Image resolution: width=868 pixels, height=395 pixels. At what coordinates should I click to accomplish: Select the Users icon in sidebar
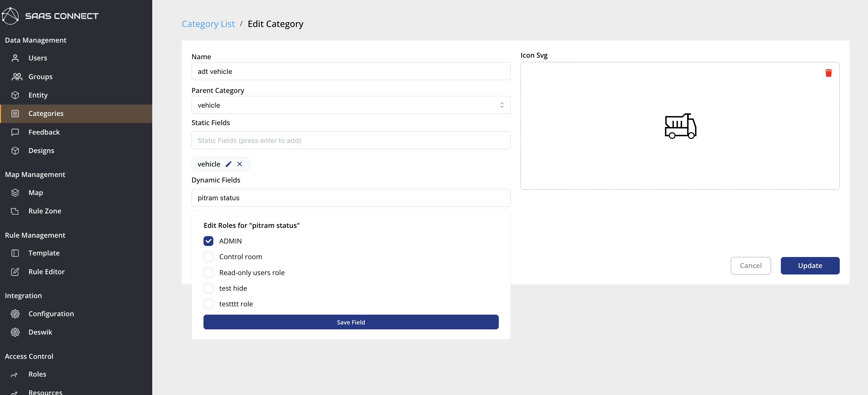click(15, 58)
